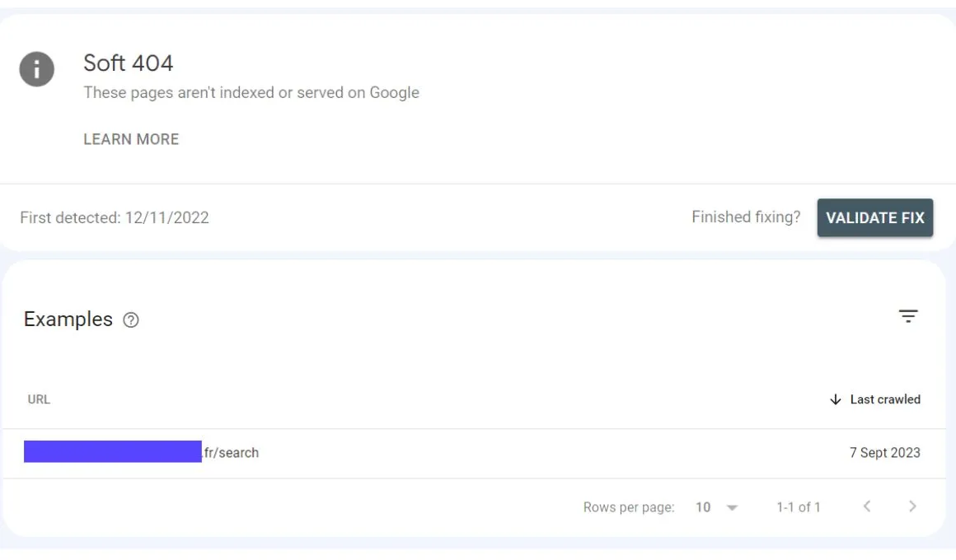Viewport: 956px width, 560px height.
Task: Open the filter icon above the examples table
Action: pos(907,316)
